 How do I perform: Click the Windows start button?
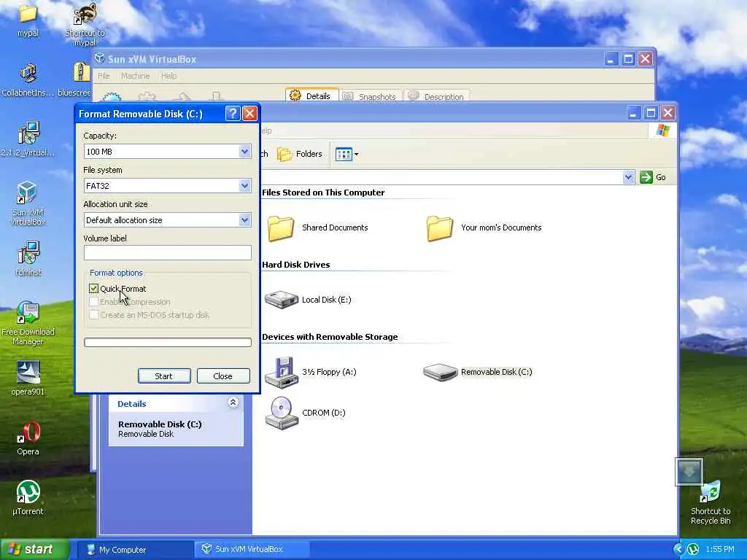(x=34, y=549)
